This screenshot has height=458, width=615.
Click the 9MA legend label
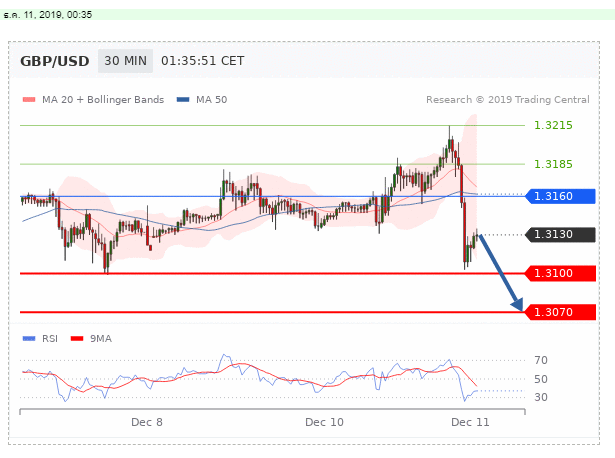(x=101, y=338)
